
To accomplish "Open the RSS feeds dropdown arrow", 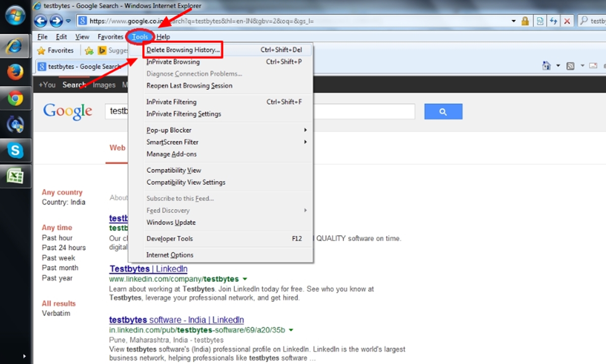I will click(582, 66).
